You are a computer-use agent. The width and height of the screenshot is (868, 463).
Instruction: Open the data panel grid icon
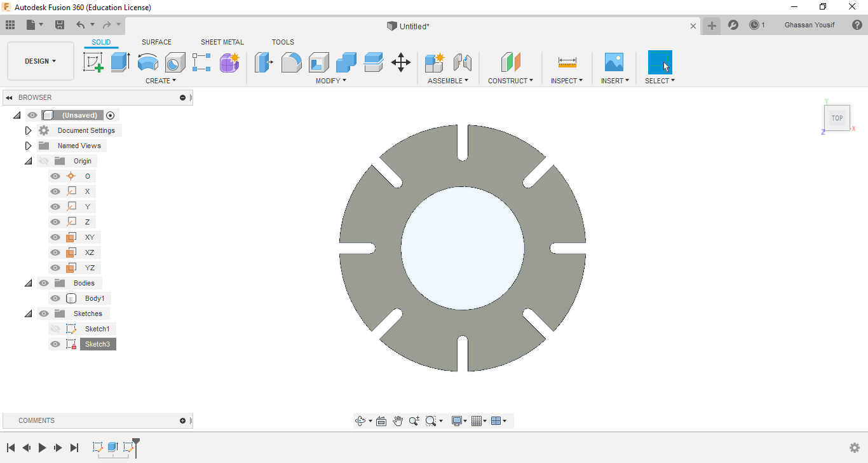(10, 25)
